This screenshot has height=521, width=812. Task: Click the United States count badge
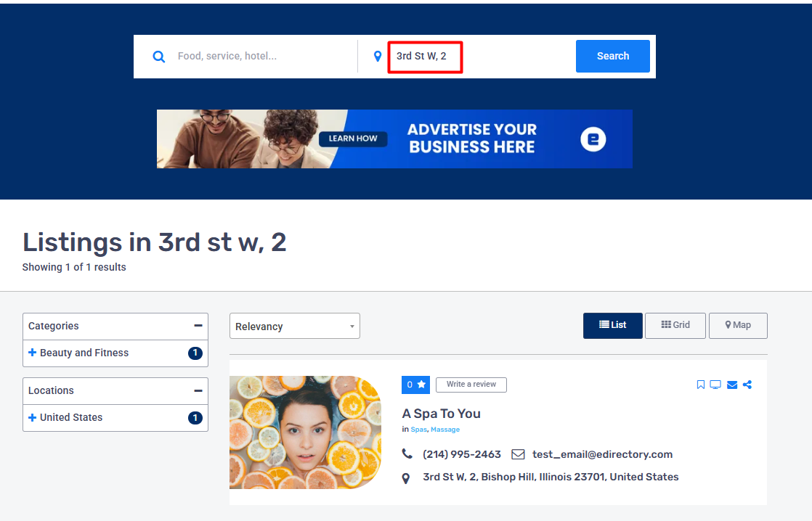[x=195, y=417]
